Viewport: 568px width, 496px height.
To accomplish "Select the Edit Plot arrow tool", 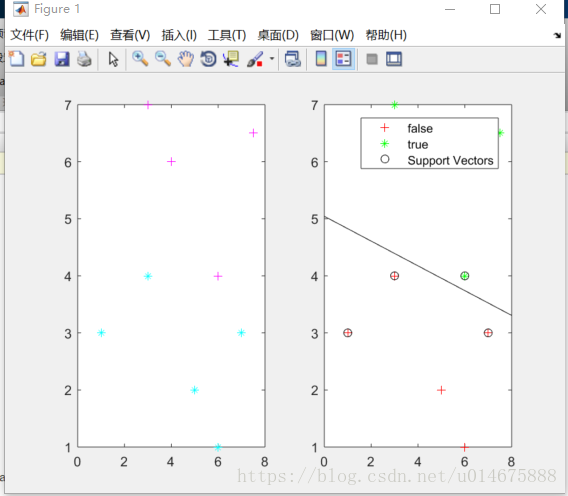I will [113, 59].
